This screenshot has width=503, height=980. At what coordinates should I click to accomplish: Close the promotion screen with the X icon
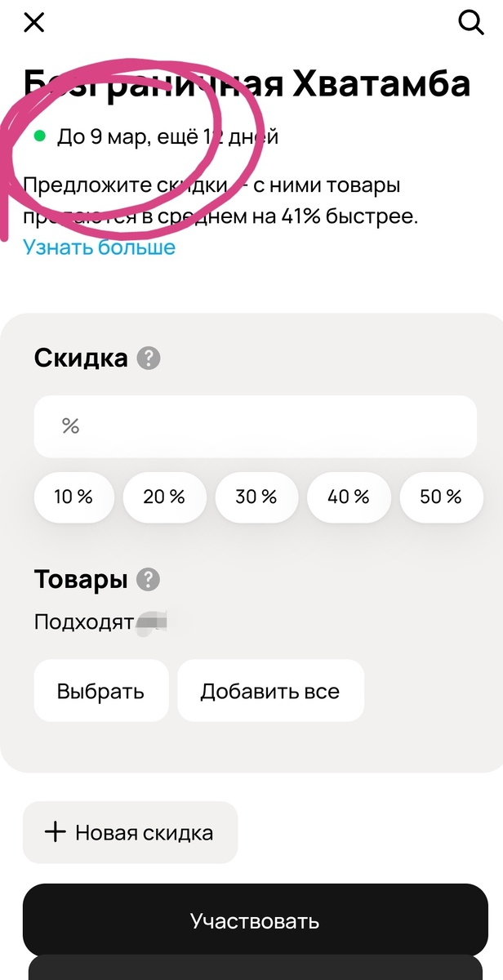(33, 22)
